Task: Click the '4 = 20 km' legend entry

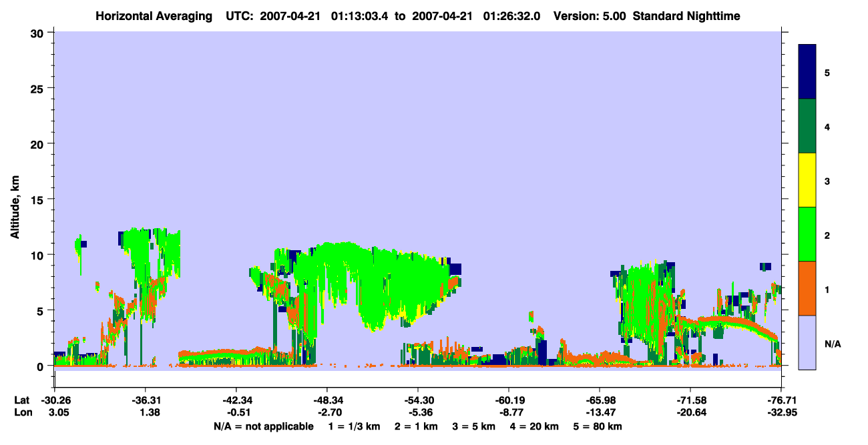Action: (534, 426)
